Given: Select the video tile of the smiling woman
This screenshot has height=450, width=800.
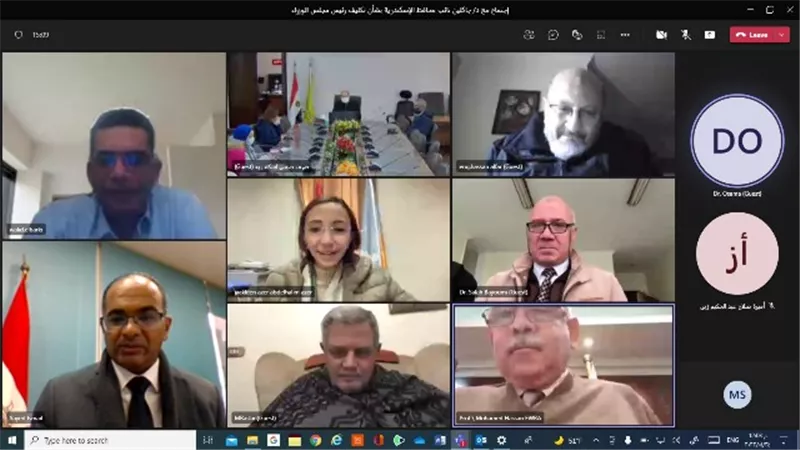Looking at the screenshot, I should (339, 240).
